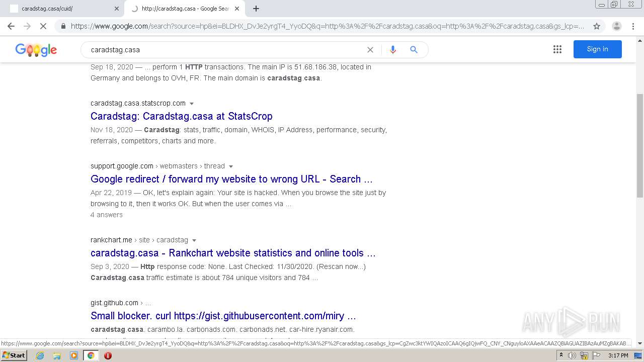This screenshot has width=644, height=362.
Task: Go back to the previous page
Action: 11,26
